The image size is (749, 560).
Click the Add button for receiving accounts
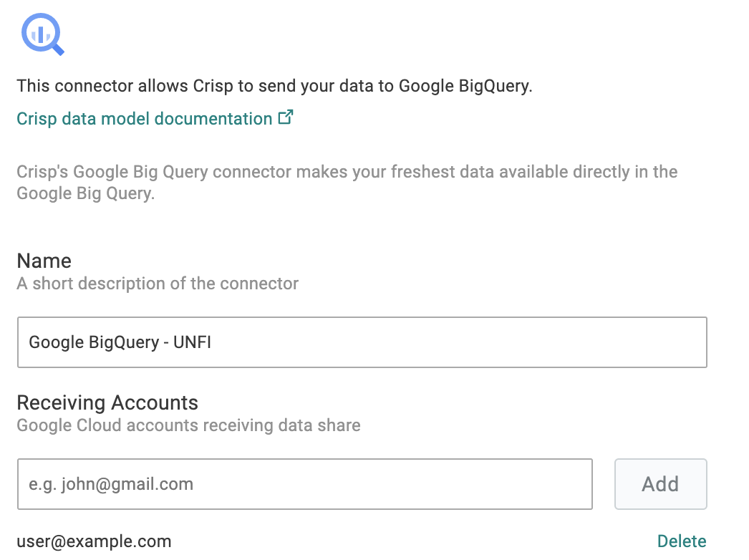click(x=661, y=484)
